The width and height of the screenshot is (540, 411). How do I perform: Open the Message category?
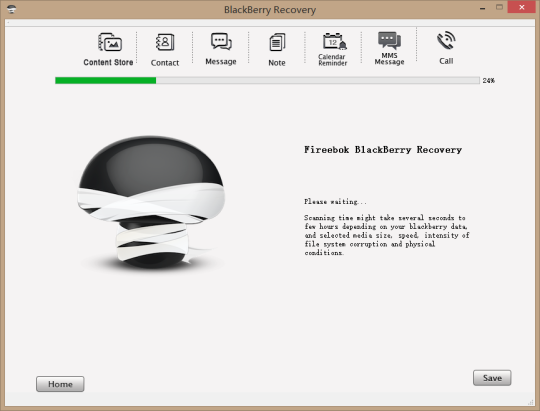pos(221,49)
